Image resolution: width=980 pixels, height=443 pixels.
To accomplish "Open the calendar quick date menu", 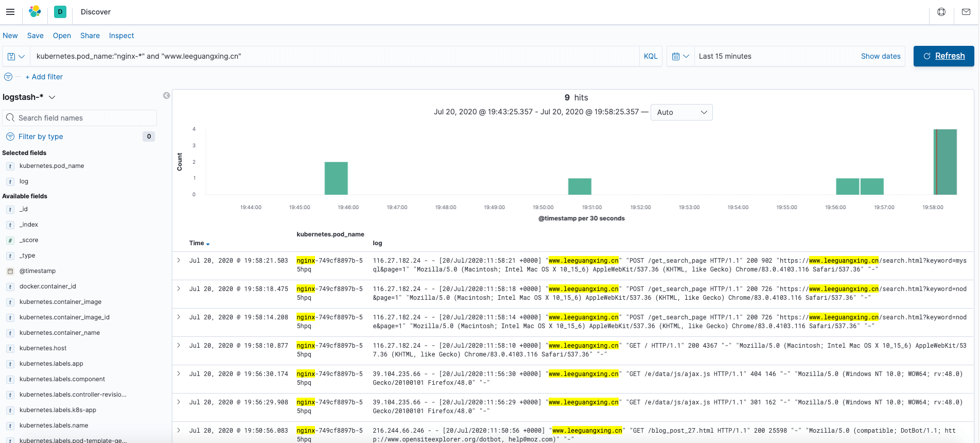I will (680, 57).
